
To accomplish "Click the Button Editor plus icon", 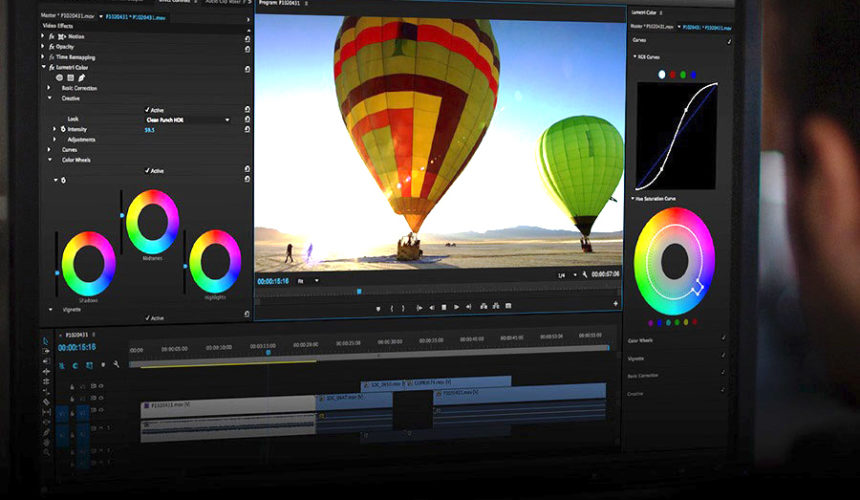I will (x=615, y=302).
